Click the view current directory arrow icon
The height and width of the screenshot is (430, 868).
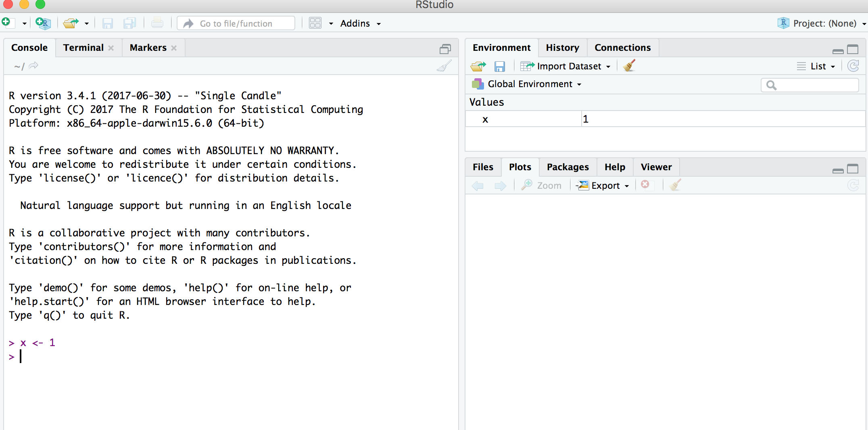click(x=33, y=65)
